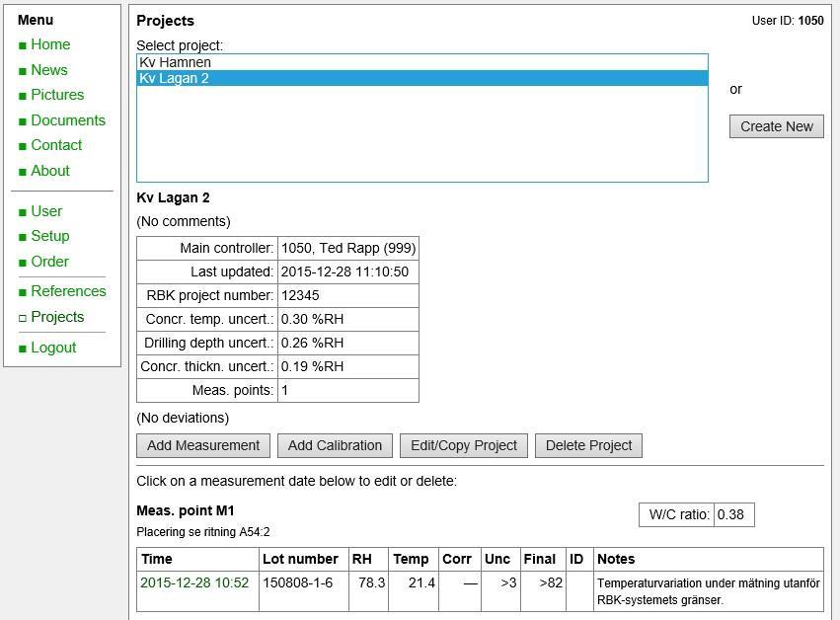
Task: Click the Add Calibration button
Action: tap(335, 446)
